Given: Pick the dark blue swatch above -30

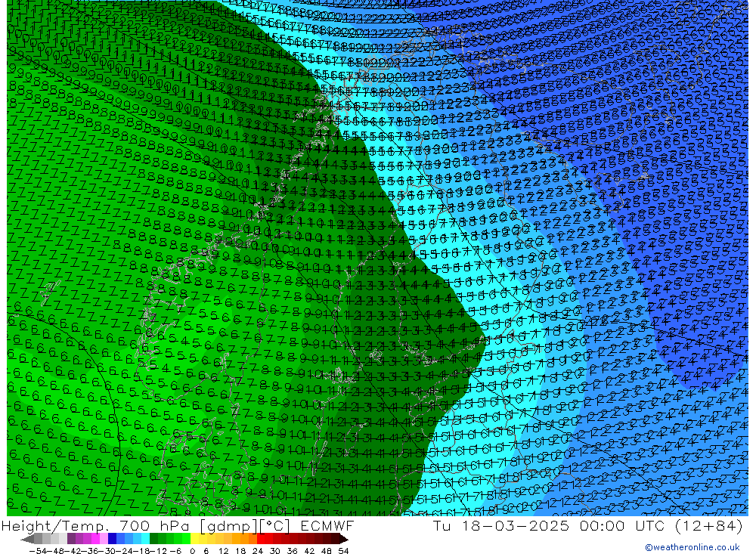Looking at the screenshot, I should coord(113,539).
